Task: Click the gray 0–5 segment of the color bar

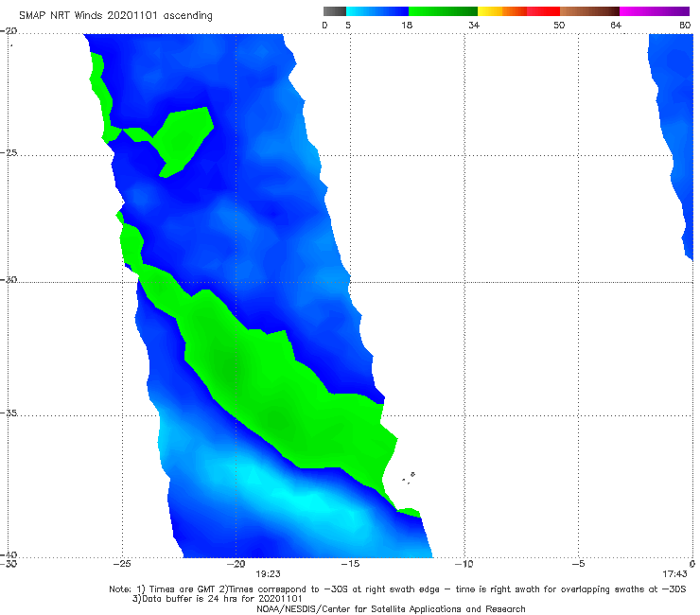Action: click(335, 11)
